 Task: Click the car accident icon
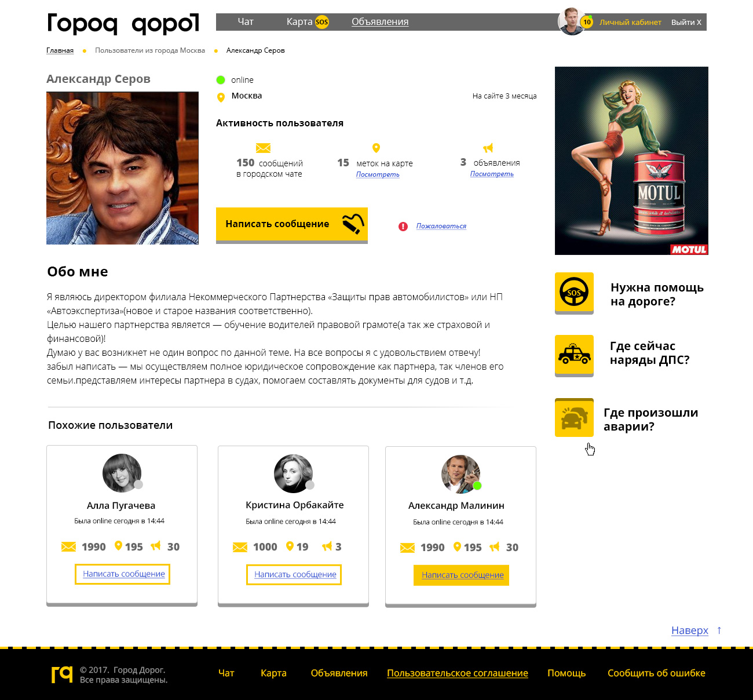click(574, 417)
